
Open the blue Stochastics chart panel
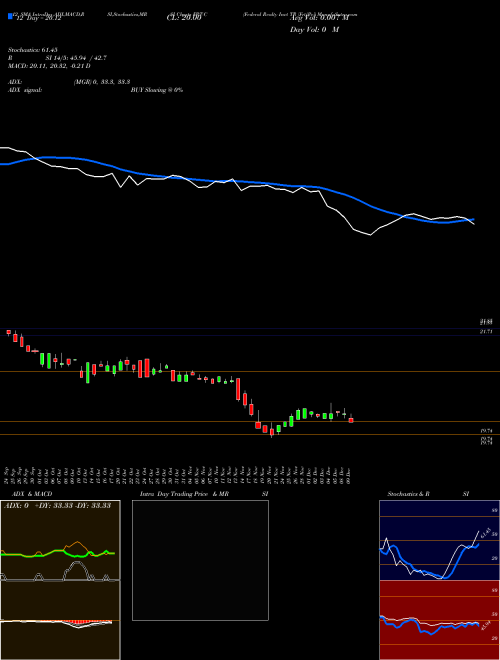point(439,540)
